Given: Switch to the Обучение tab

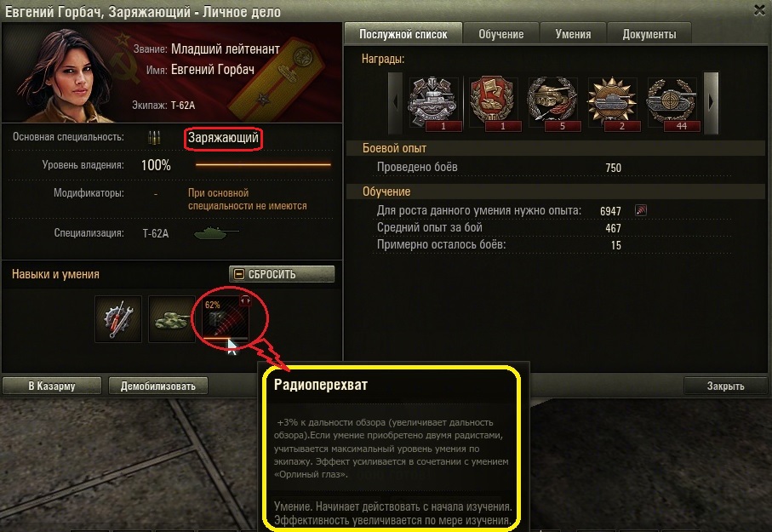Looking at the screenshot, I should [x=501, y=34].
